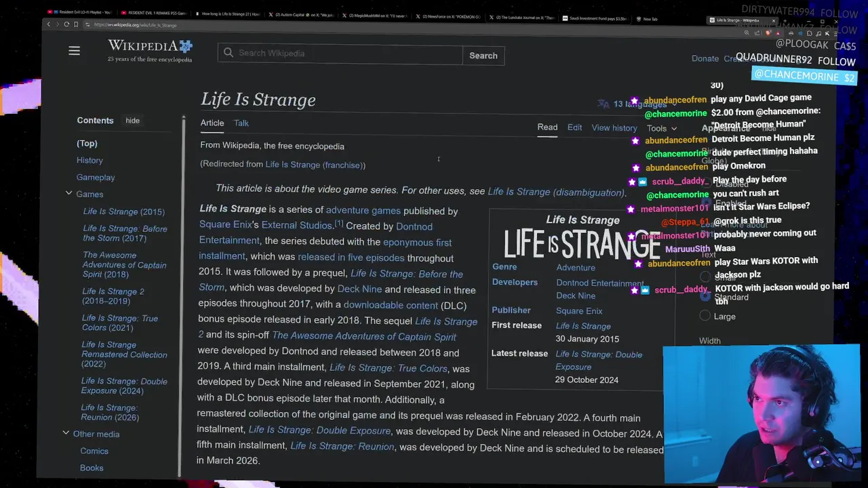Click the adventure games link in article
This screenshot has height=488, width=868.
point(363,211)
